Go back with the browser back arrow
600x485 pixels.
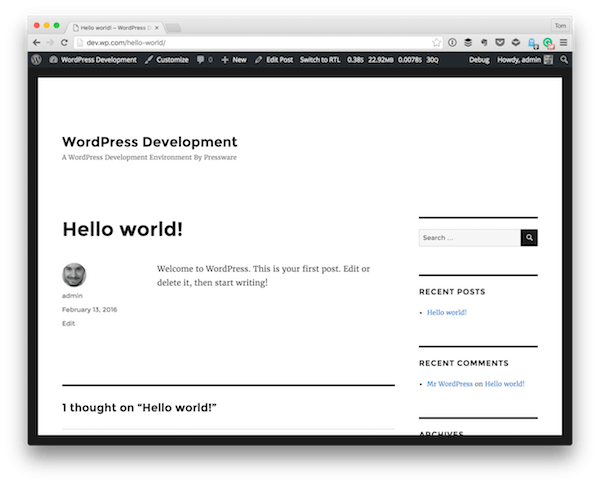tap(36, 42)
